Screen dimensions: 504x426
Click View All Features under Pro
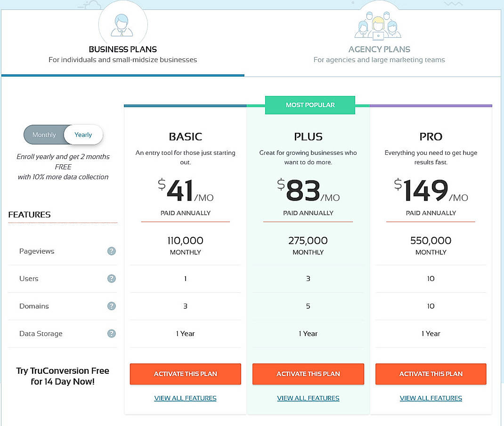(431, 398)
